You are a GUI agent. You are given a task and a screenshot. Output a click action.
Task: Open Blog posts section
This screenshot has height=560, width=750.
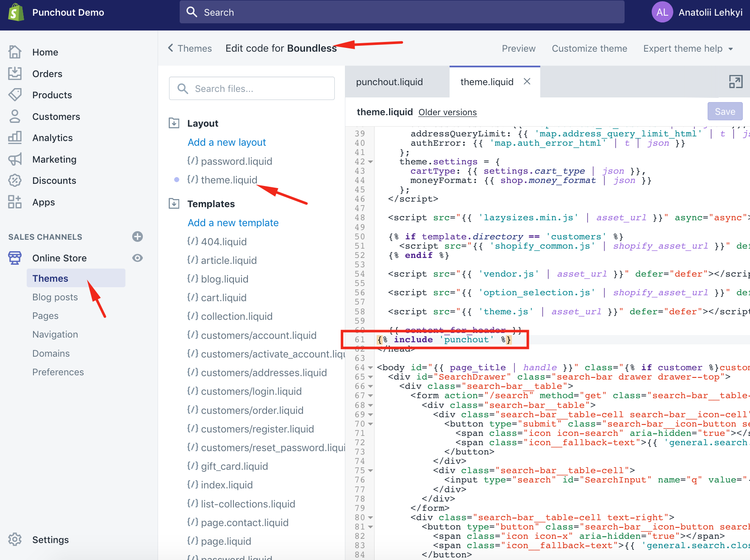click(x=55, y=297)
